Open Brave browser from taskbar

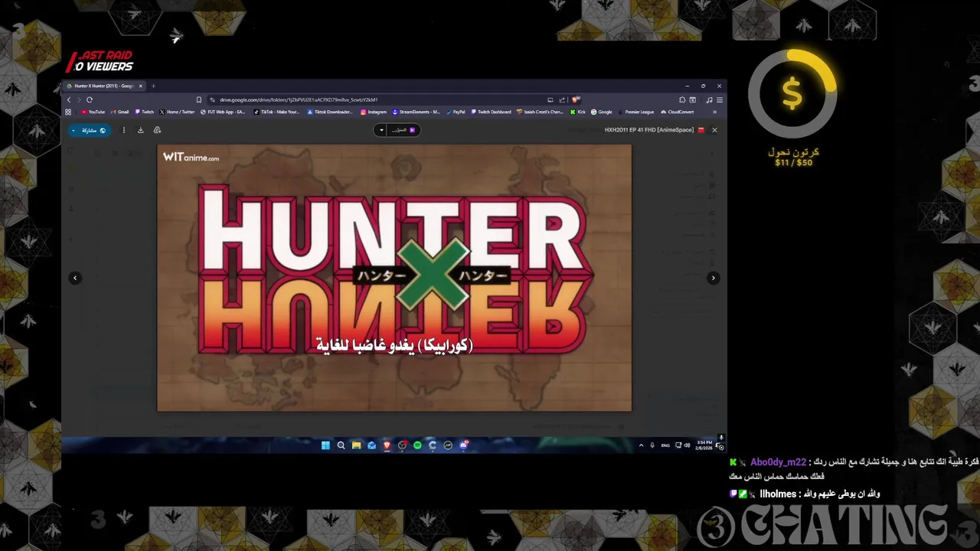tap(387, 445)
